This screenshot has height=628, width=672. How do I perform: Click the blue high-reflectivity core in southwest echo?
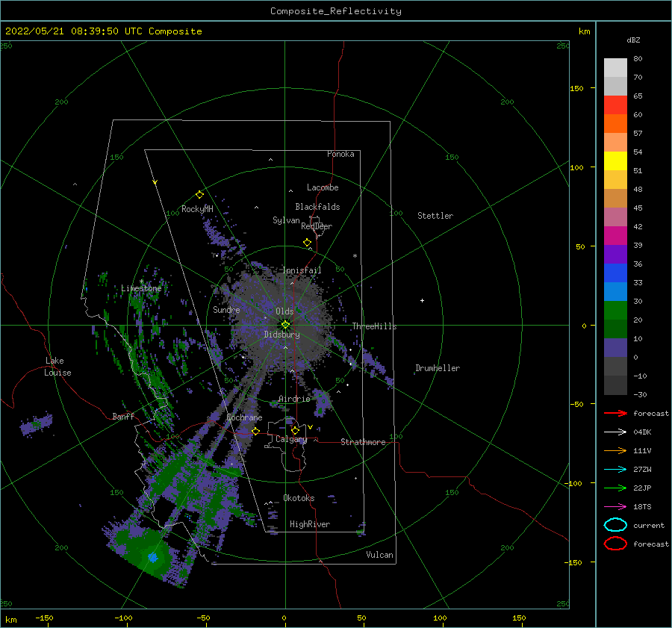pos(152,557)
